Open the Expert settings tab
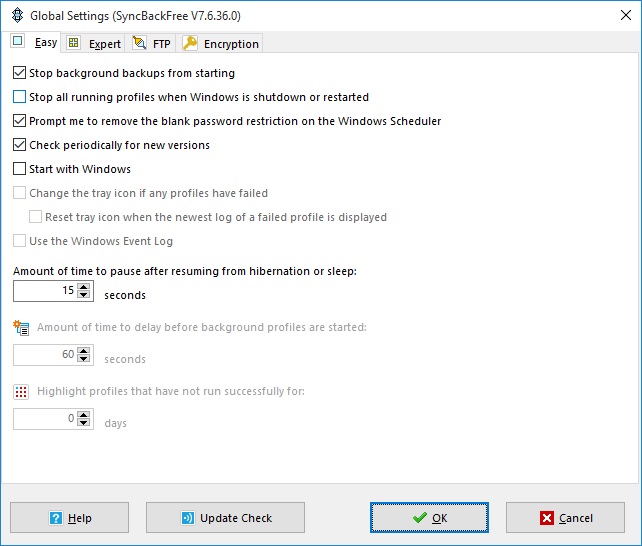This screenshot has width=642, height=546. 95,43
